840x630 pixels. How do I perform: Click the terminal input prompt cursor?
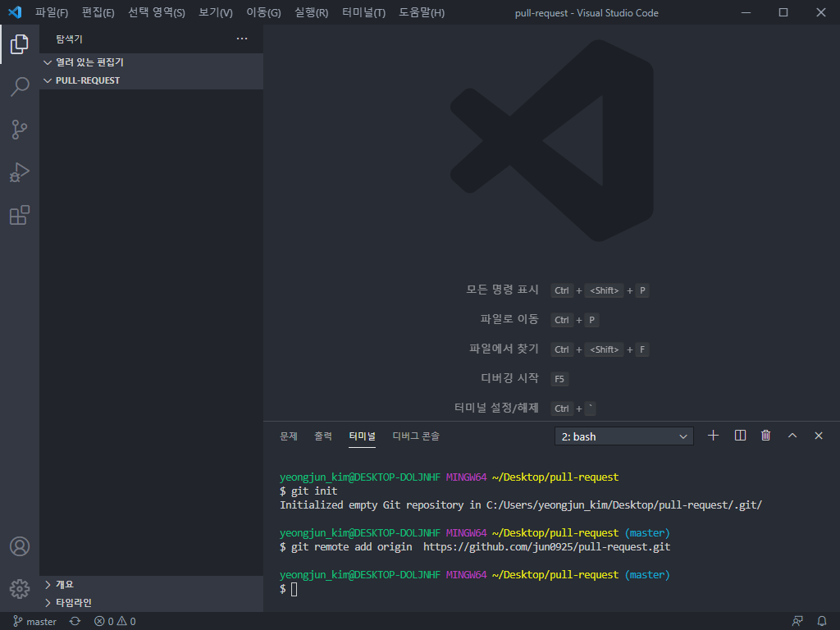(x=294, y=589)
